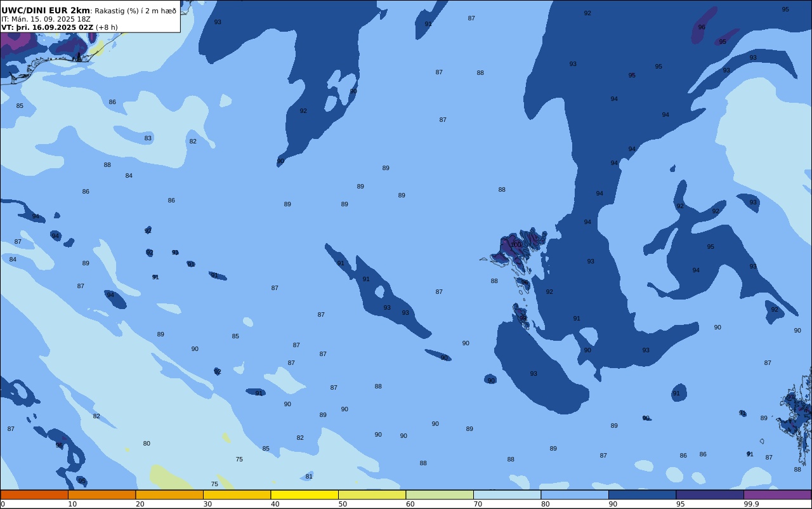Click the '80' humidity value on the map
This screenshot has height=509, width=812.
point(147,444)
